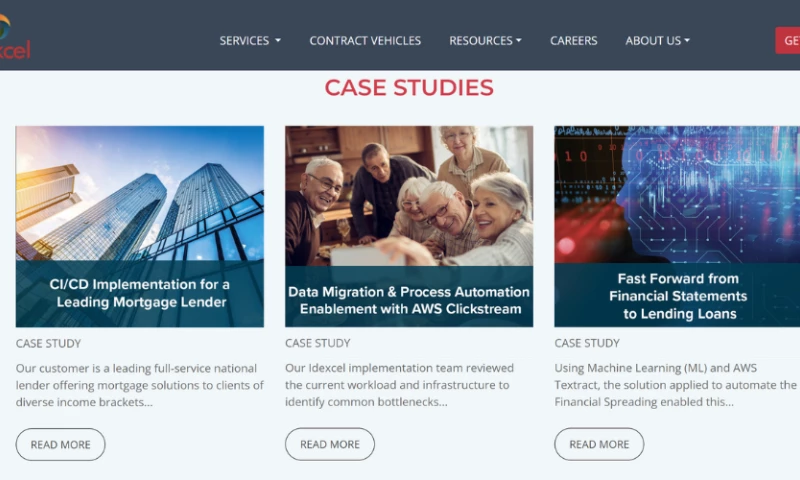This screenshot has height=480, width=800.
Task: Click the red Get button in header
Action: click(x=788, y=40)
